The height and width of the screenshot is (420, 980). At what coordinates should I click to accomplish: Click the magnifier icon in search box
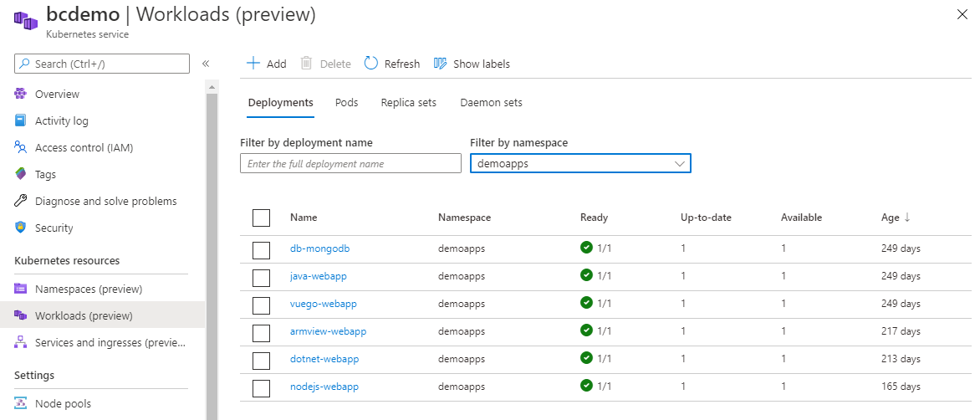25,64
